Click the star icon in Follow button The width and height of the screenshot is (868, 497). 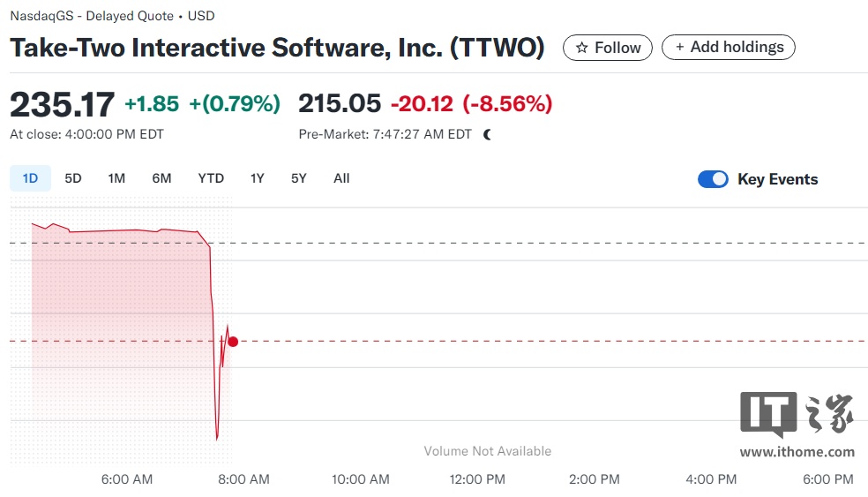click(581, 48)
